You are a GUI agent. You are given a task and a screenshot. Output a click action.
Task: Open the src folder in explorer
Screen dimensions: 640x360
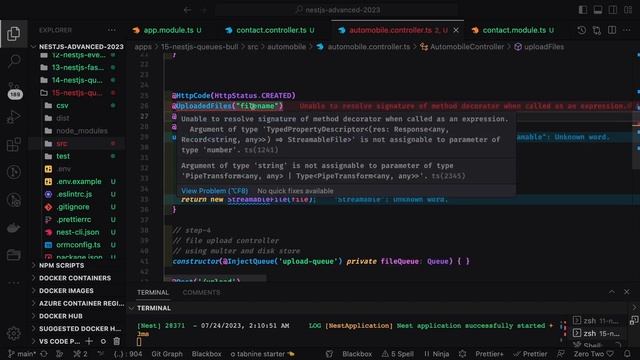(78, 143)
